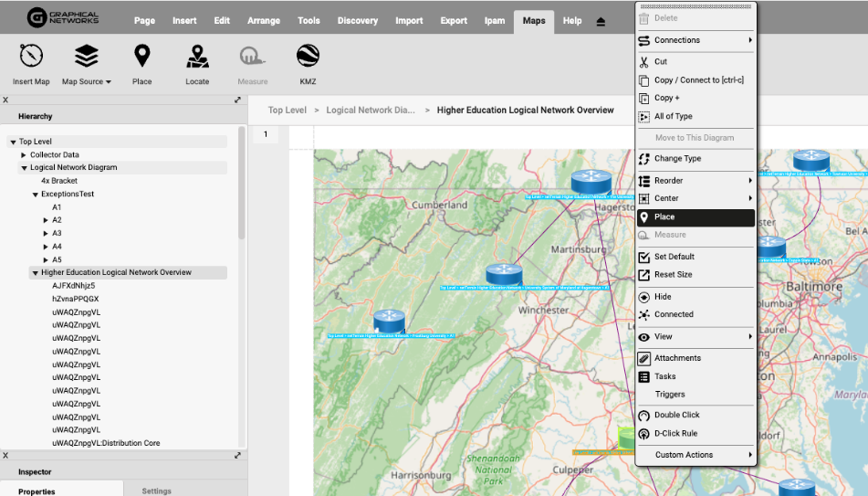The image size is (868, 496).
Task: Expand the A3 tree node
Action: coord(46,234)
